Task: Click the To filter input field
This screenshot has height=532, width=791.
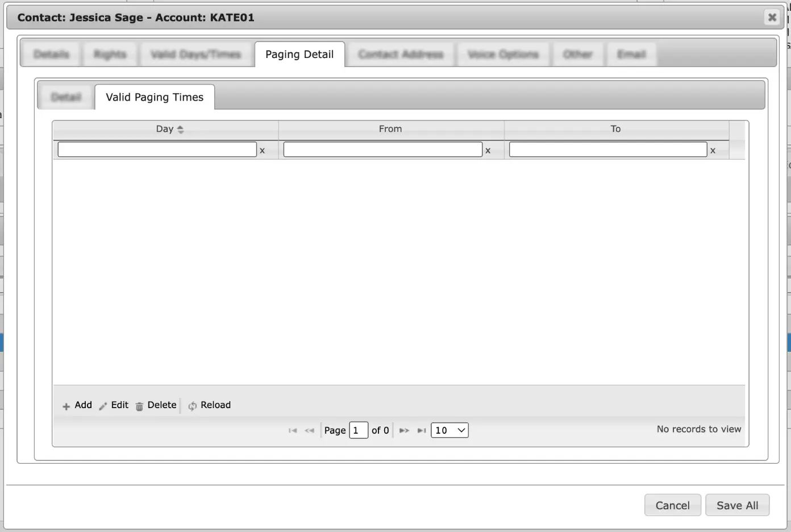Action: click(x=608, y=149)
